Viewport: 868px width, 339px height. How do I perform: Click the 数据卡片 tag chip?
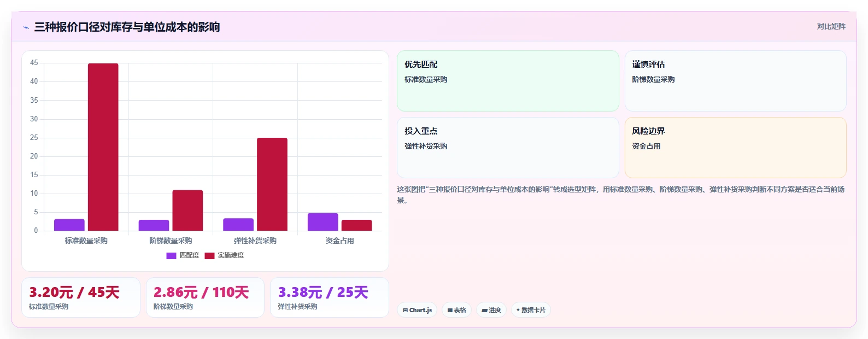531,310
